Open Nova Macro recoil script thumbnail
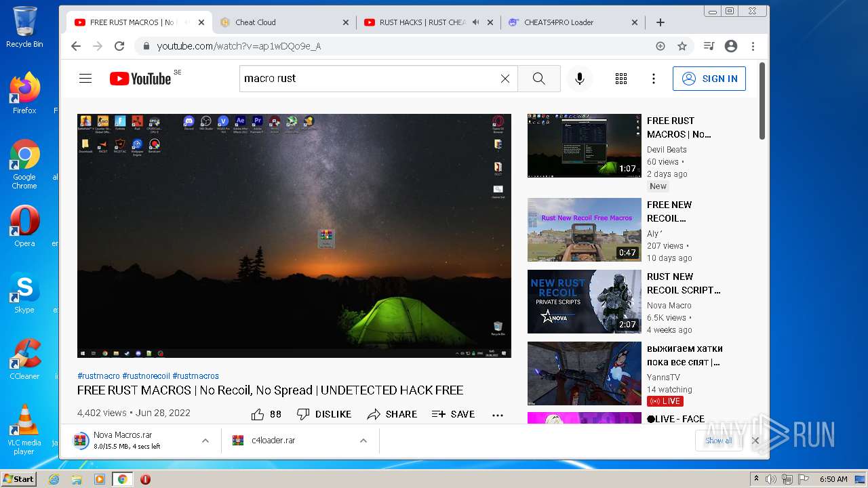This screenshot has height=488, width=868. 585,302
